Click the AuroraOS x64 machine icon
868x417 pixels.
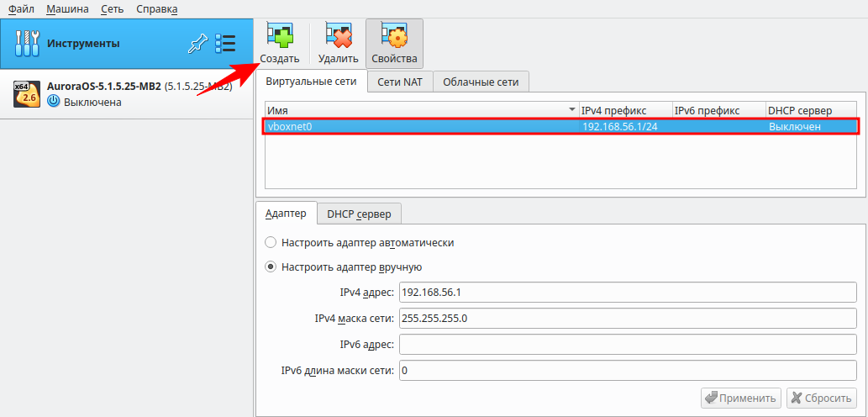pos(27,94)
